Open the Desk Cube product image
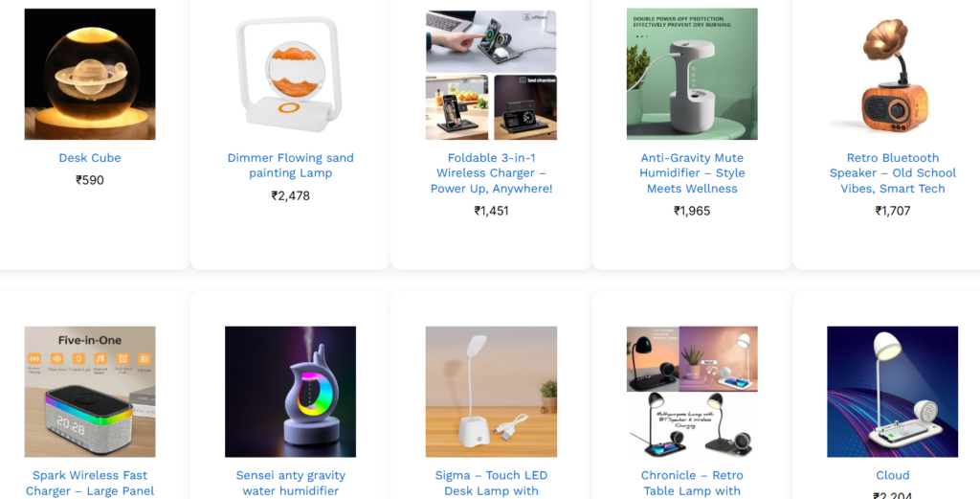980x499 pixels. click(90, 74)
